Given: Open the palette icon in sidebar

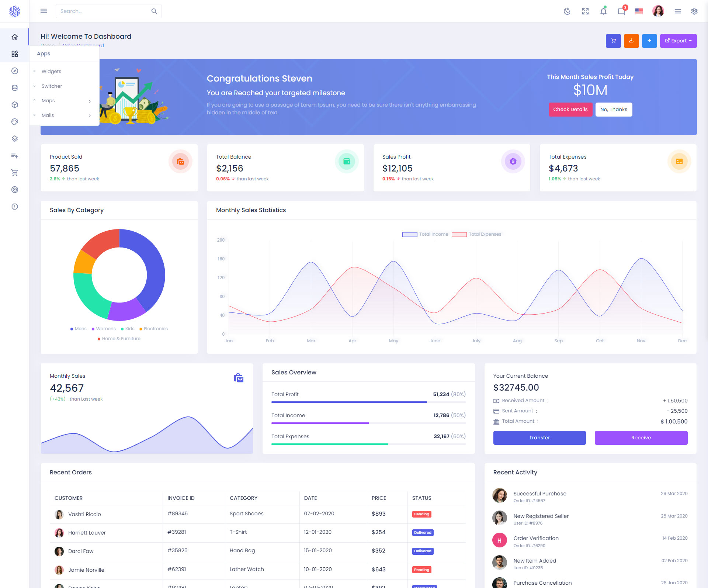Looking at the screenshot, I should tap(15, 122).
